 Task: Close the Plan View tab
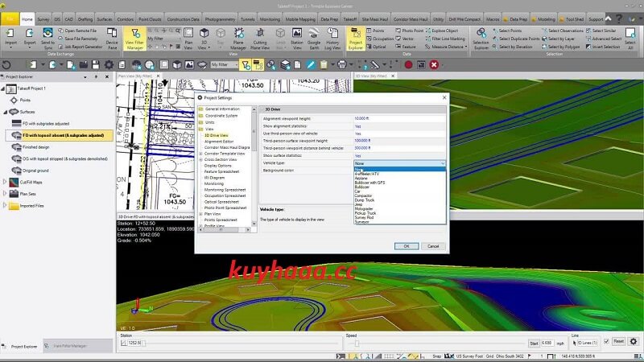click(158, 76)
